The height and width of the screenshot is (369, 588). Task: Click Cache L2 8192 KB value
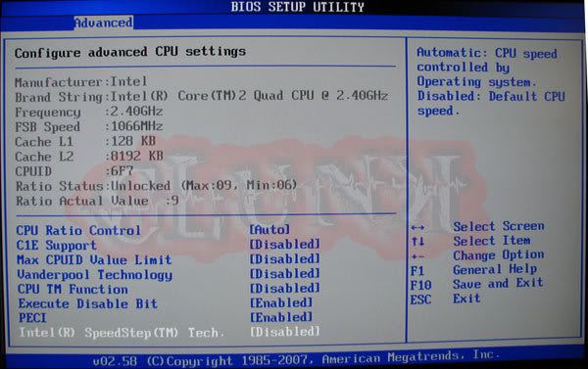point(136,156)
